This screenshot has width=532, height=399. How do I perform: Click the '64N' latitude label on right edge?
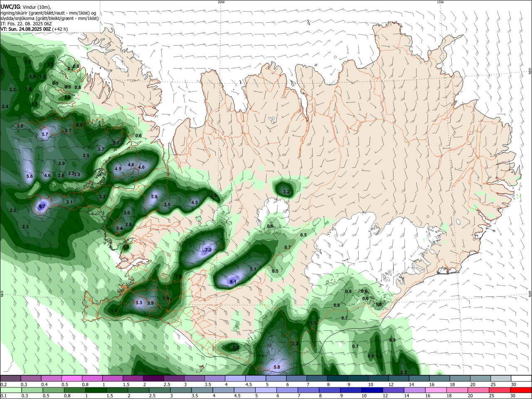coord(530,294)
